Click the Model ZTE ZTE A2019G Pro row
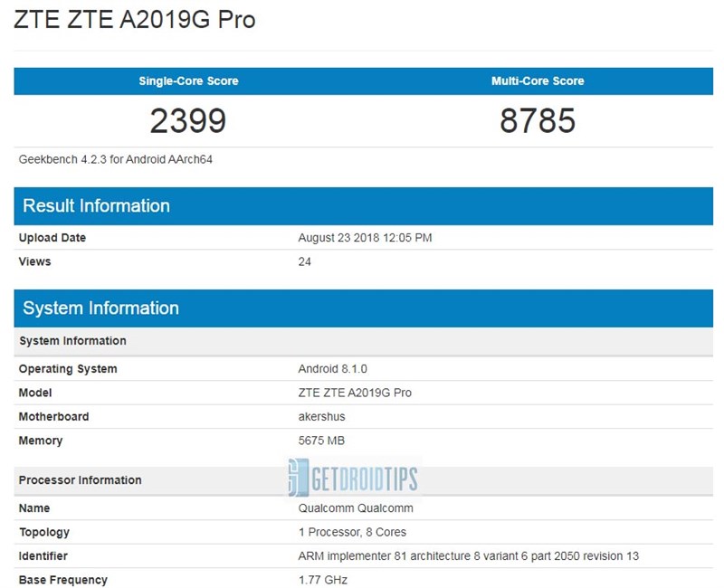The image size is (724, 588). point(346,393)
